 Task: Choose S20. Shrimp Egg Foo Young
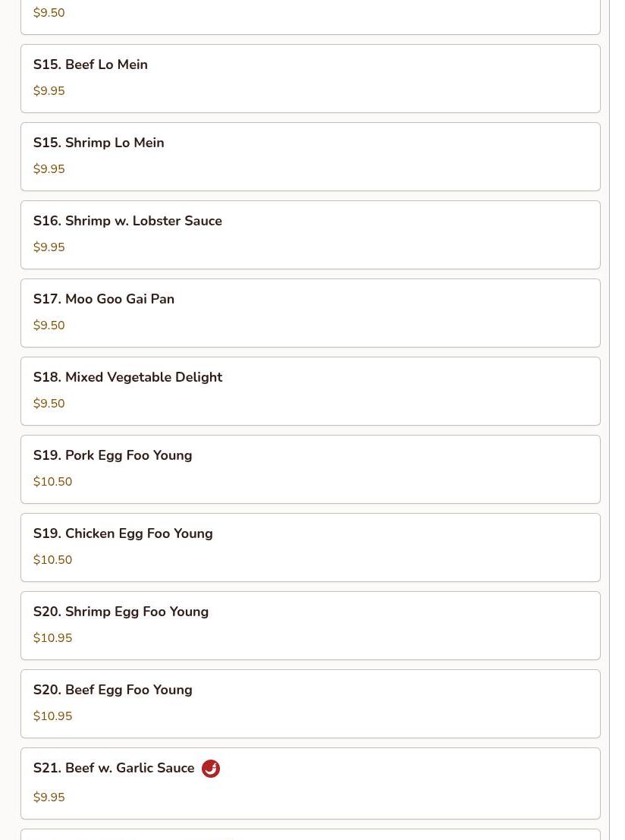311,626
